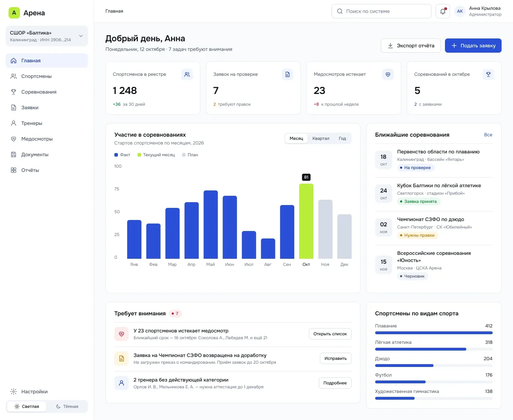Click the 02 ноя date badge
The image size is (513, 420).
click(x=383, y=227)
